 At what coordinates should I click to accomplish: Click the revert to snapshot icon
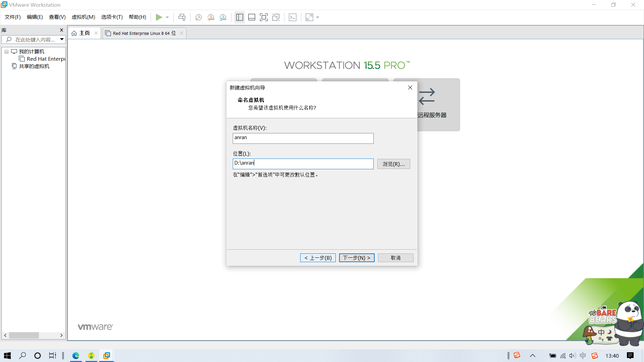tap(211, 17)
